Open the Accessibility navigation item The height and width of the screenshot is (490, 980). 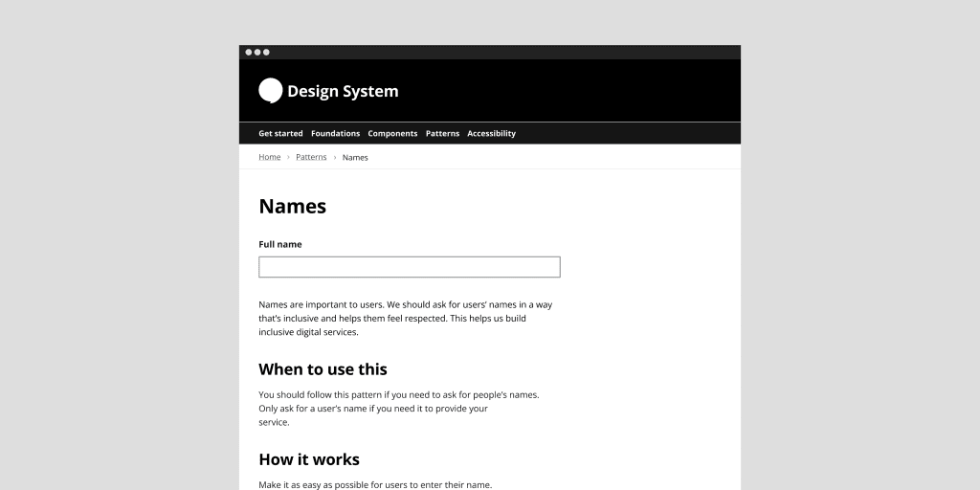coord(491,134)
